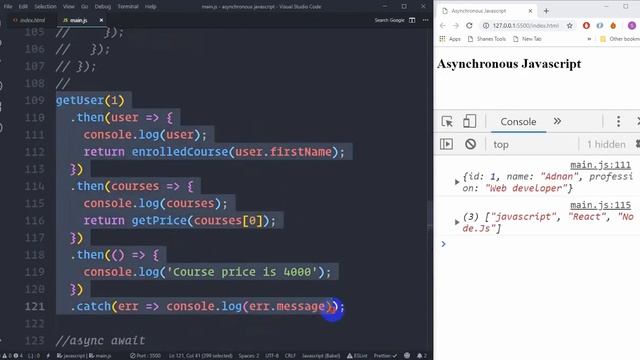
Task: Open the main.js:111 source link
Action: [600, 165]
